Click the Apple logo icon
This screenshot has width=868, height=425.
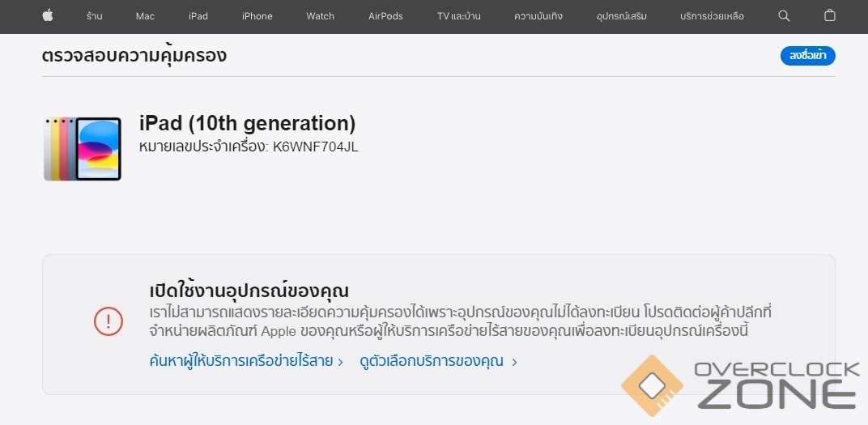click(48, 15)
